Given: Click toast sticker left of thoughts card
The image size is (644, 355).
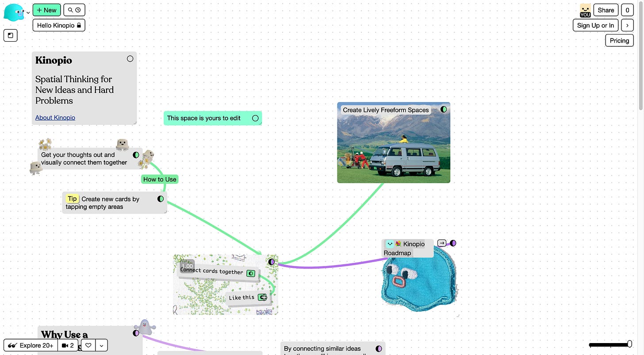Looking at the screenshot, I should [x=35, y=168].
